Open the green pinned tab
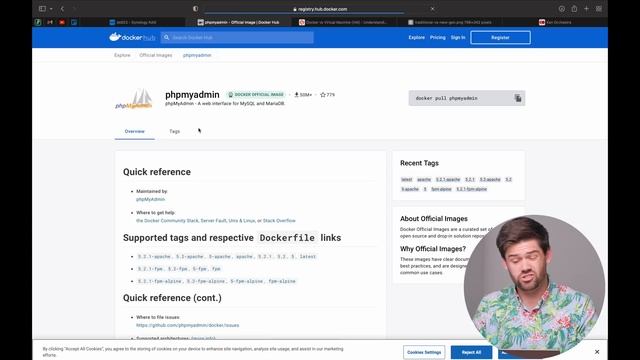Screen dimensions: 640x360 pyautogui.click(x=38, y=22)
